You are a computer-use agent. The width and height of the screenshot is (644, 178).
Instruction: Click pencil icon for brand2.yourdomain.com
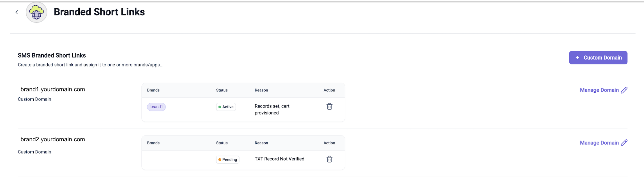624,143
